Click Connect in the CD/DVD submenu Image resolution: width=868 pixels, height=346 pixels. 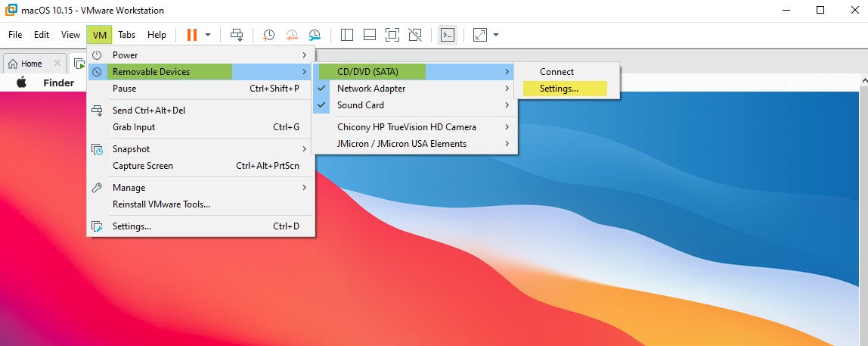point(567,71)
